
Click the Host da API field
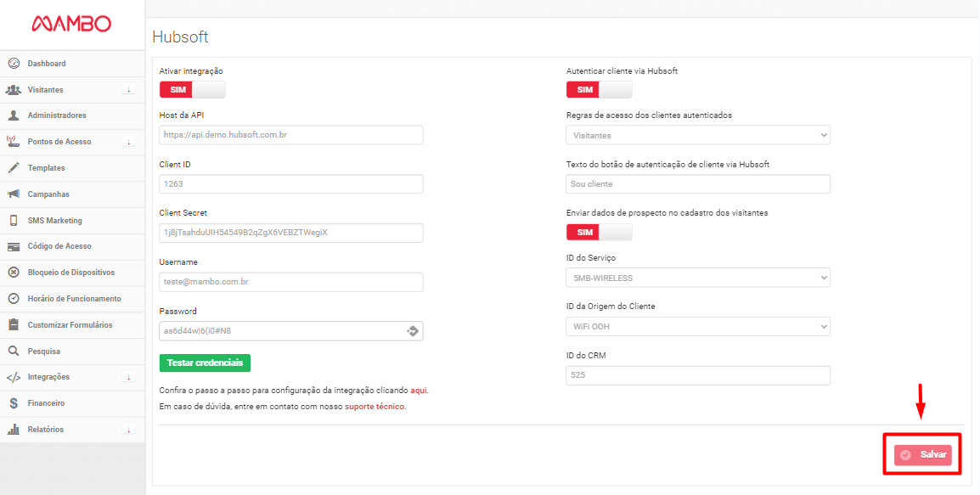point(291,135)
